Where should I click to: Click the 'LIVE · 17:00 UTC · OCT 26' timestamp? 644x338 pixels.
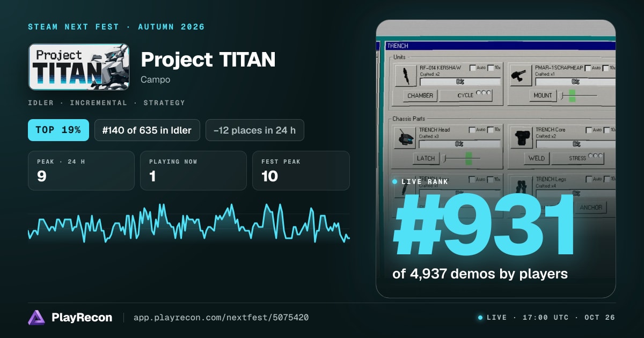click(x=551, y=318)
